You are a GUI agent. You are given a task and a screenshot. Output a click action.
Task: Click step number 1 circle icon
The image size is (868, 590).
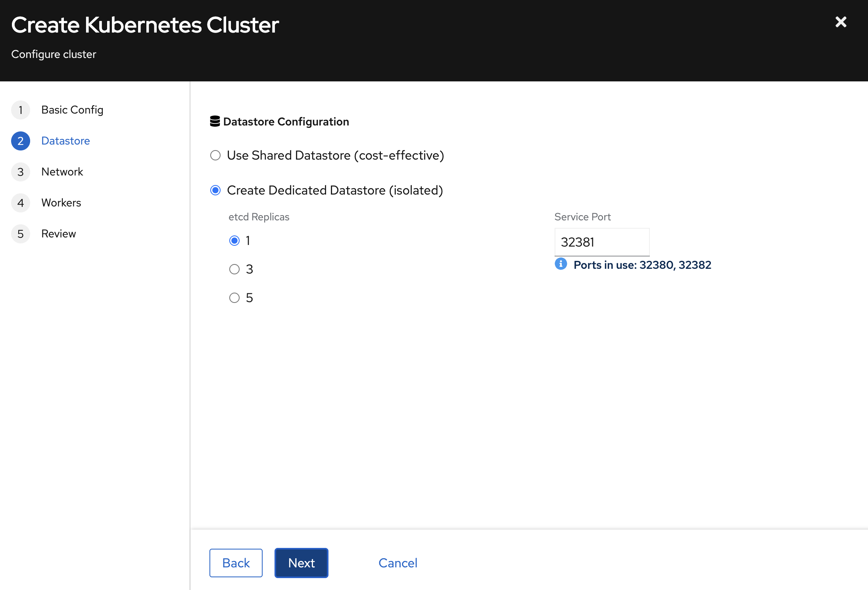[x=21, y=110]
